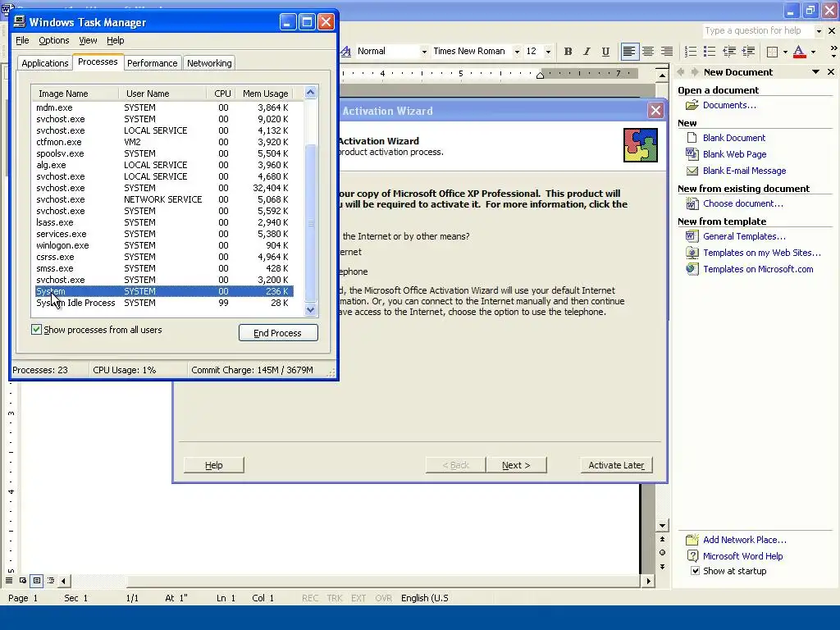The height and width of the screenshot is (630, 840).
Task: Open the Border style dropdown arrow
Action: point(785,52)
